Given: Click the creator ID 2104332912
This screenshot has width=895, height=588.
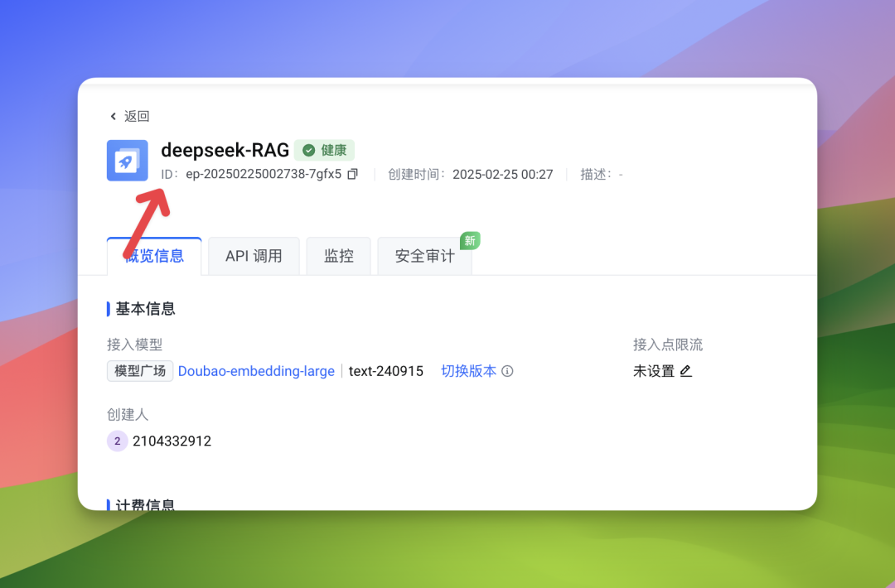Looking at the screenshot, I should tap(172, 441).
